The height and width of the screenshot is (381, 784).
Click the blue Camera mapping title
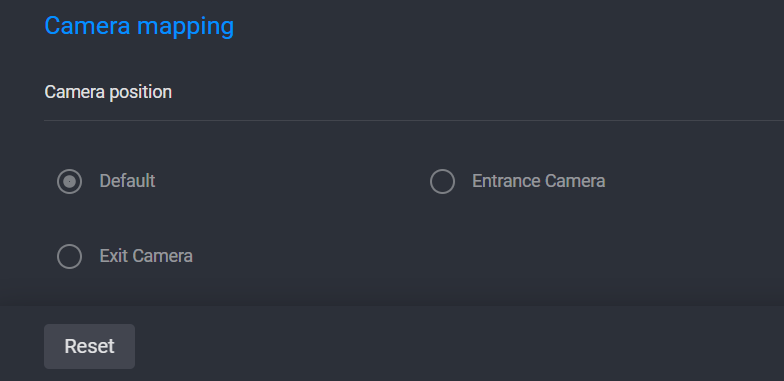[139, 26]
